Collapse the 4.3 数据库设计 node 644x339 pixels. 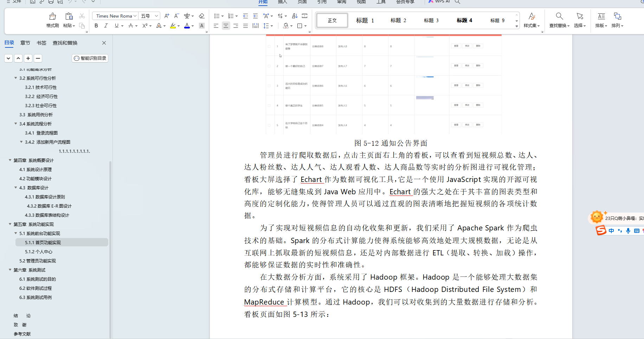click(15, 188)
